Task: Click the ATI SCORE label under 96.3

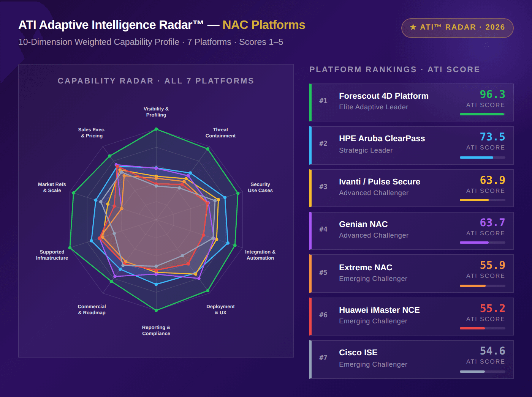Action: [x=486, y=105]
